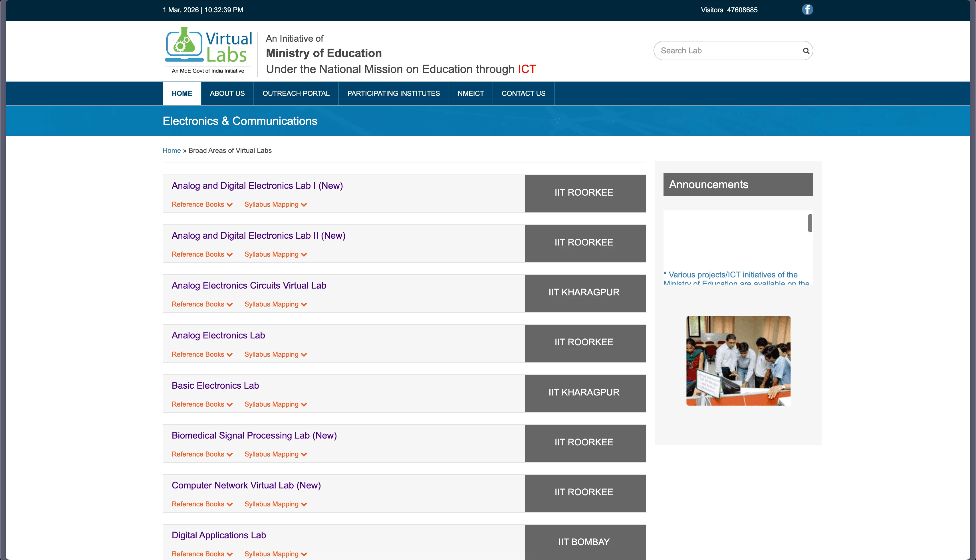This screenshot has height=560, width=976.
Task: Open Analog and Digital Electronics Lab I link
Action: (257, 186)
